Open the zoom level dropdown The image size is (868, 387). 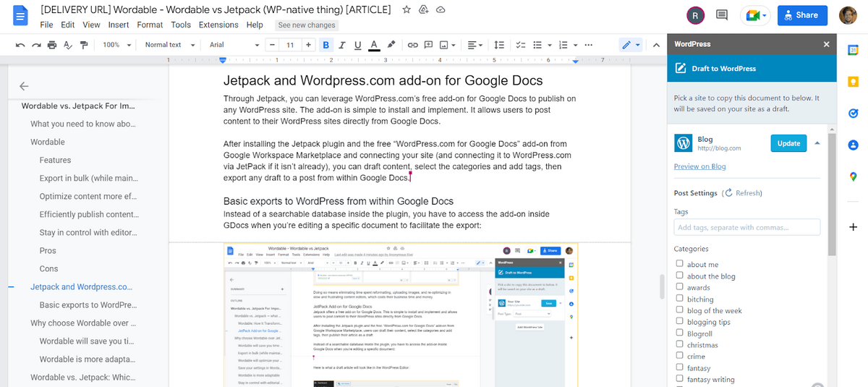[x=116, y=45]
